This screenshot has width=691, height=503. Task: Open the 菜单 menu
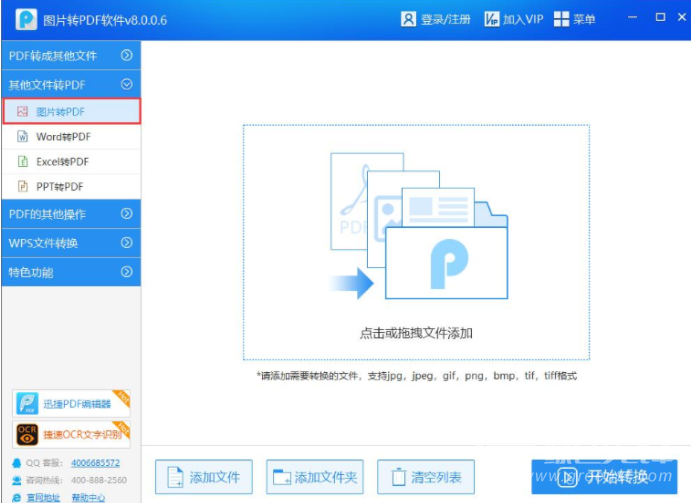575,19
